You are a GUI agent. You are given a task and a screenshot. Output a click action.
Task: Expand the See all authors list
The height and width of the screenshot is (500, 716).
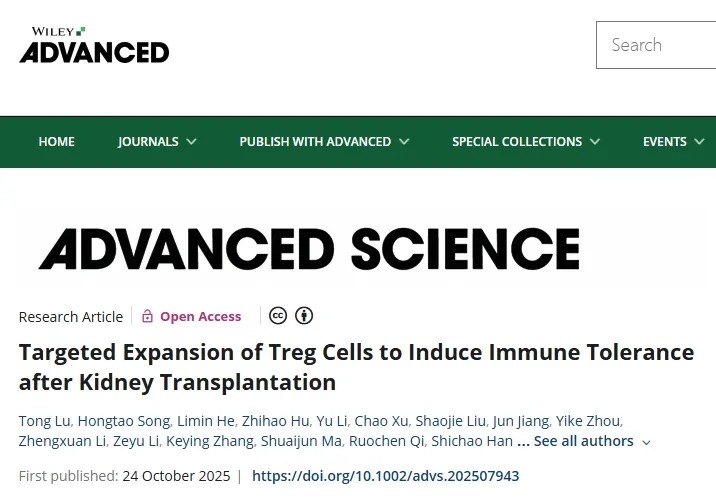(591, 441)
